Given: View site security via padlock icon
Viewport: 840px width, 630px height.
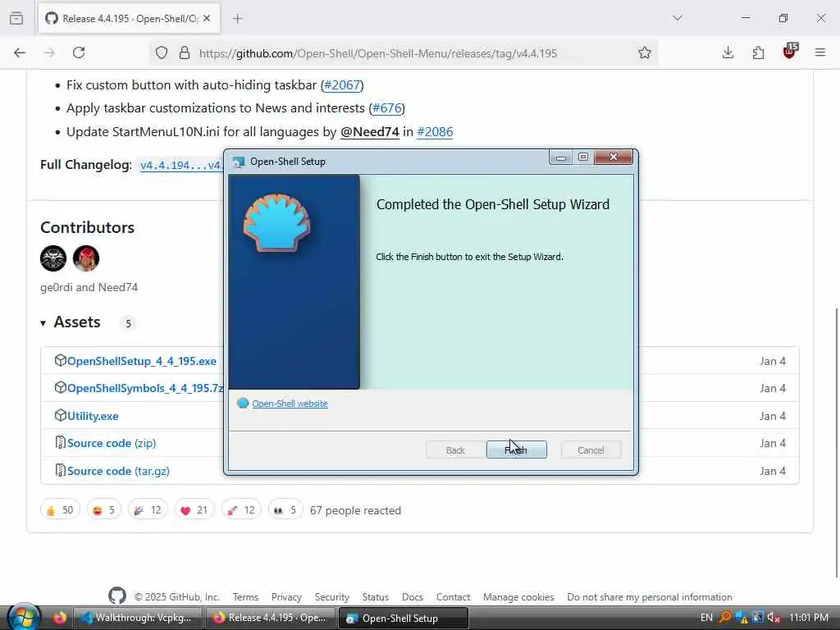Looking at the screenshot, I should [x=185, y=52].
